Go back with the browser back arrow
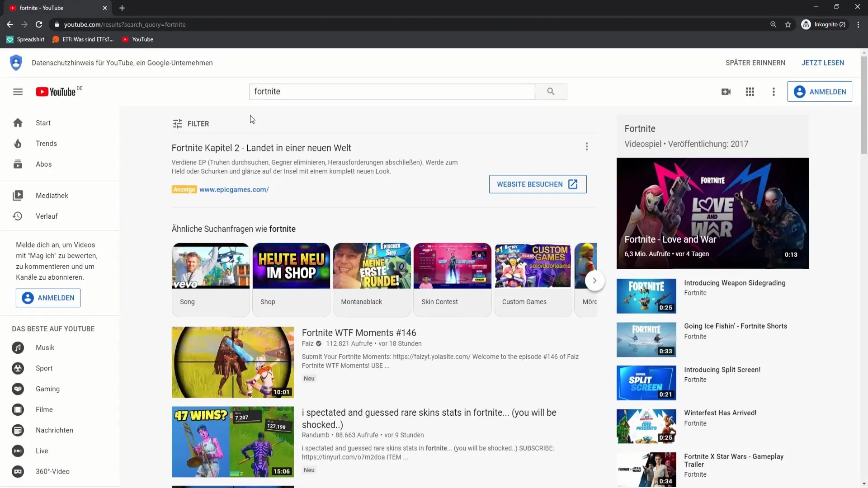Viewport: 868px width, 488px height. (x=10, y=24)
